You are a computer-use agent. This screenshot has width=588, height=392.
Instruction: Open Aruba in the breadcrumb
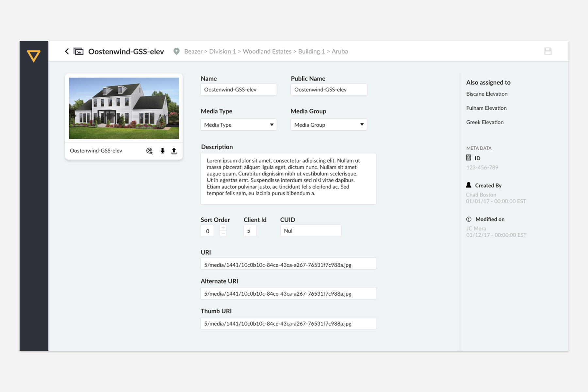[340, 51]
